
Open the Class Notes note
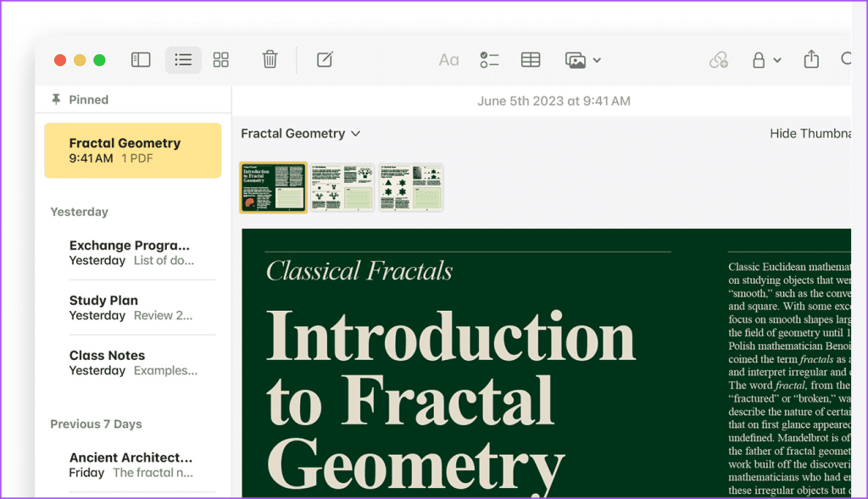click(x=133, y=363)
